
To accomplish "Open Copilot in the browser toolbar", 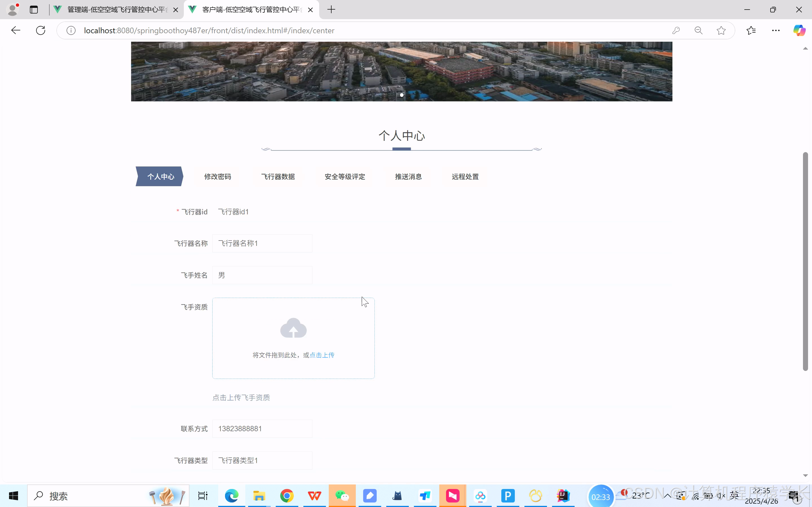I will tap(799, 30).
